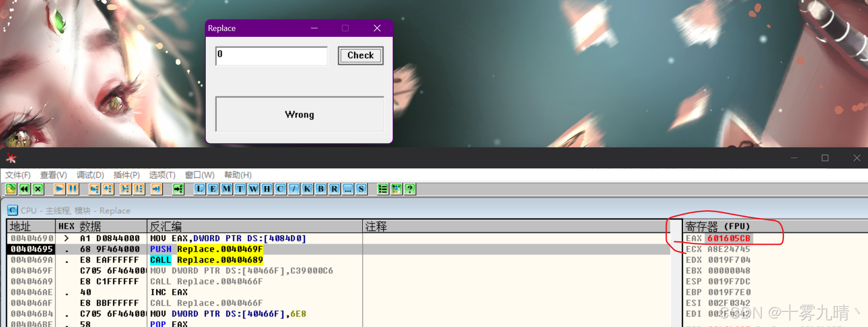Open debugging options list icon

point(383,189)
